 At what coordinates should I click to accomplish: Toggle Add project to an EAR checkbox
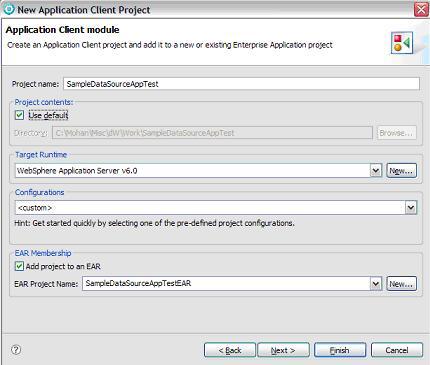19,266
